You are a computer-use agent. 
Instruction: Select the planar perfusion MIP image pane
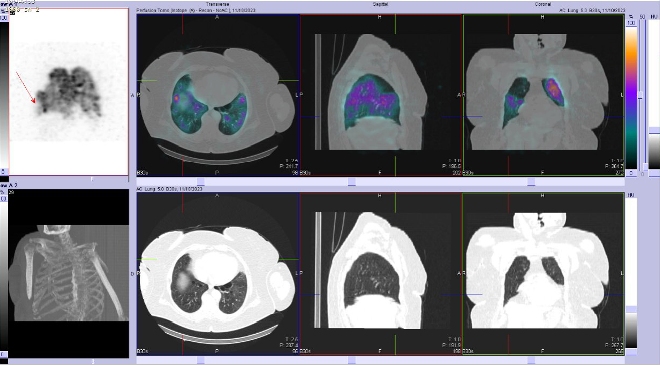[69, 91]
